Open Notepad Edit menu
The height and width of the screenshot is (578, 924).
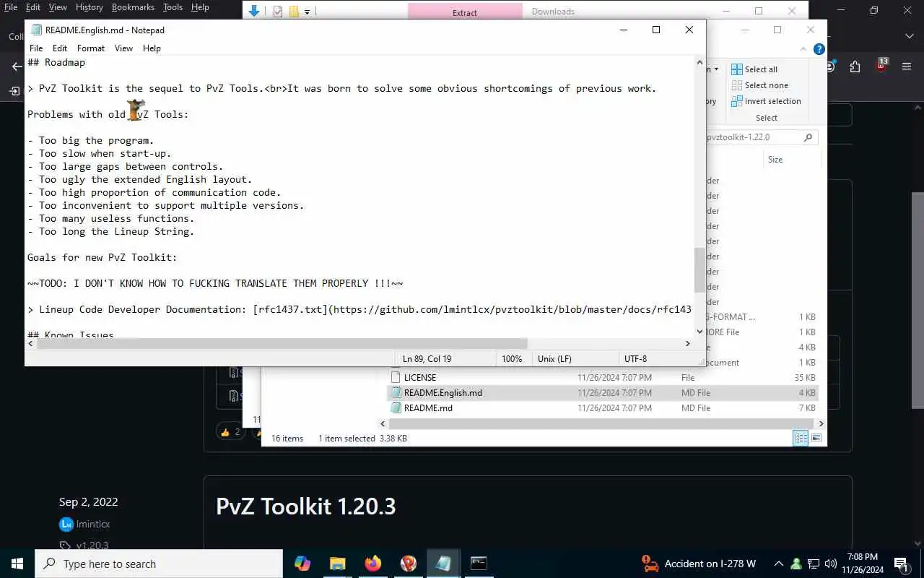[60, 48]
